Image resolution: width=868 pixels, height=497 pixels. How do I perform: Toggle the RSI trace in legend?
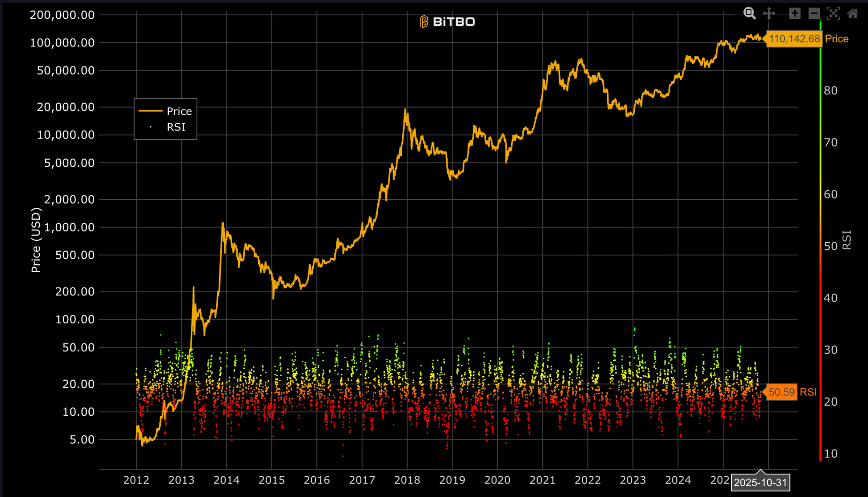click(x=176, y=127)
